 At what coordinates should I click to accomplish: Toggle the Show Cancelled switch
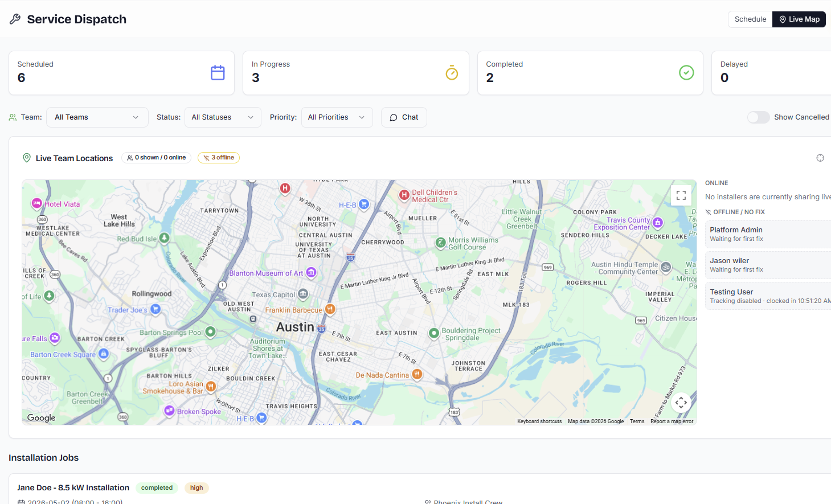(758, 117)
